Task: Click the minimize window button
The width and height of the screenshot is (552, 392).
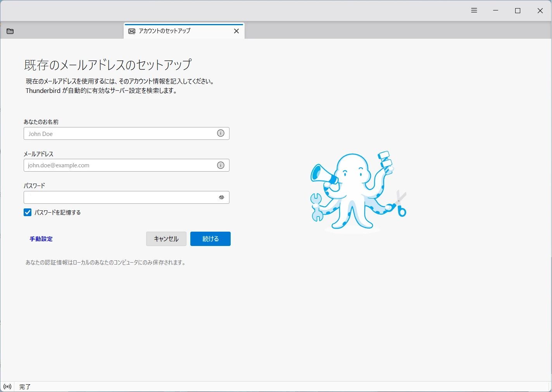Action: pyautogui.click(x=495, y=10)
